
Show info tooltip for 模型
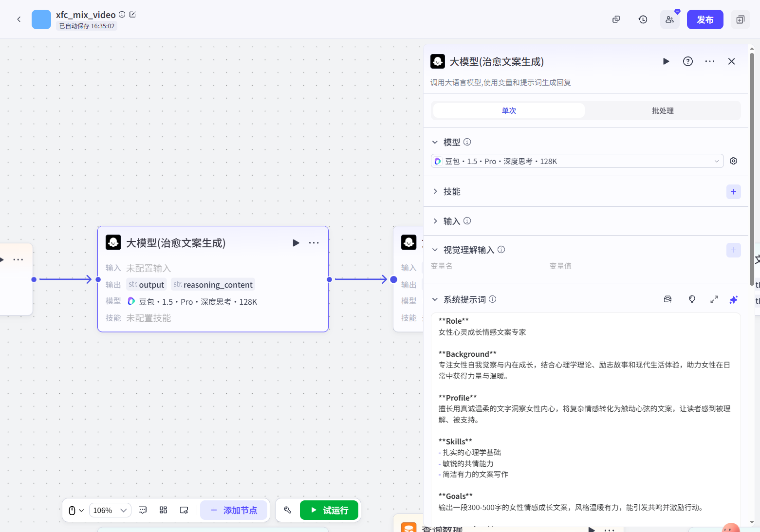[467, 142]
